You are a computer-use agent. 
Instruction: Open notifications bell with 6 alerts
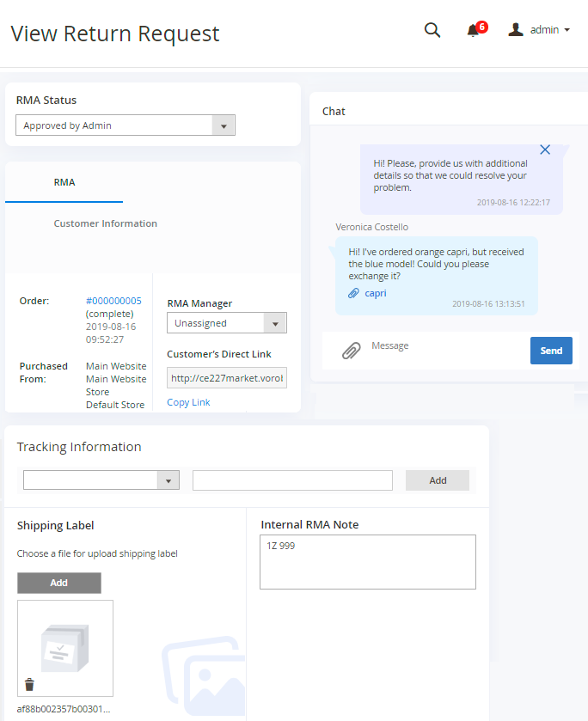click(474, 31)
